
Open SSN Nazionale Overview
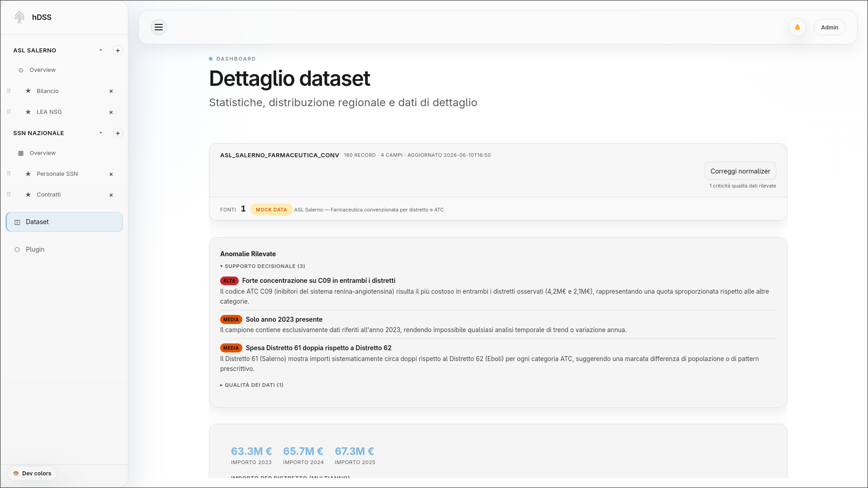[42, 153]
